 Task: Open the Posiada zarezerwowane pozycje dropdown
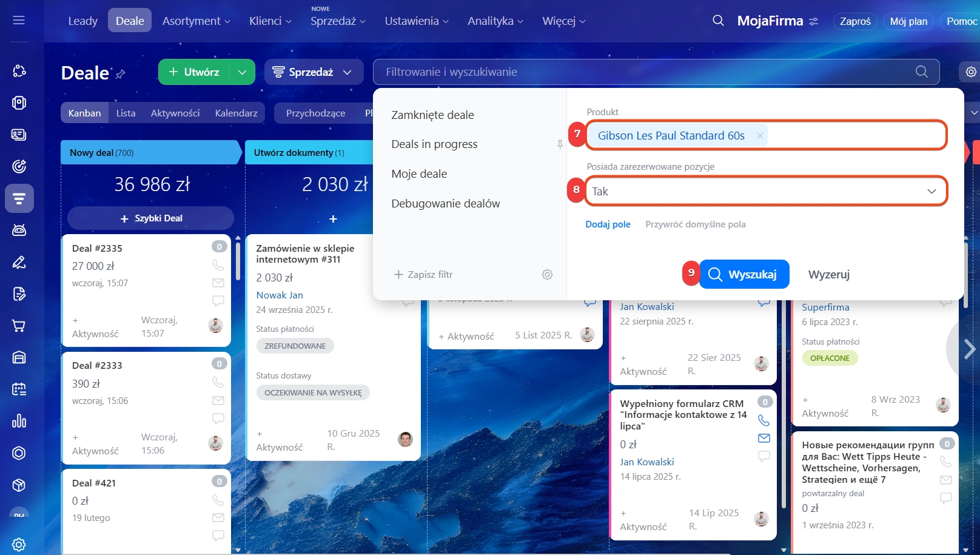(766, 192)
